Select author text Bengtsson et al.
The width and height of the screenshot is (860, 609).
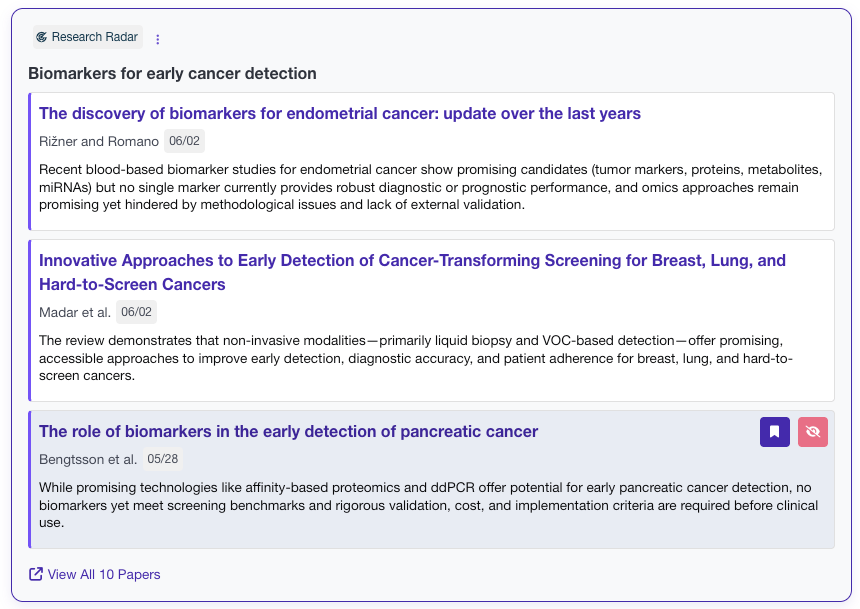pos(87,459)
